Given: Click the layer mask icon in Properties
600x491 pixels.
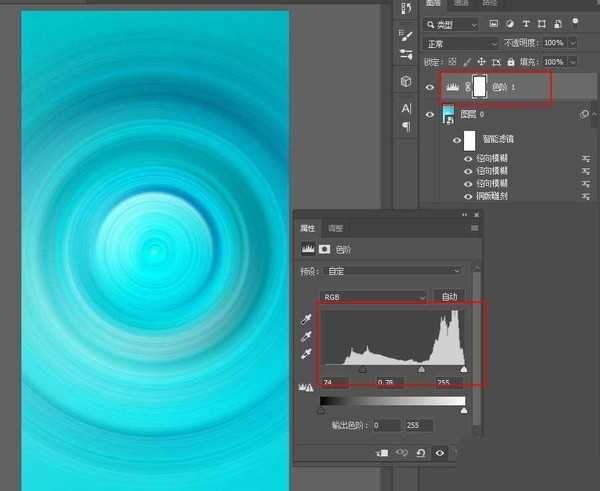Looking at the screenshot, I should click(x=324, y=249).
